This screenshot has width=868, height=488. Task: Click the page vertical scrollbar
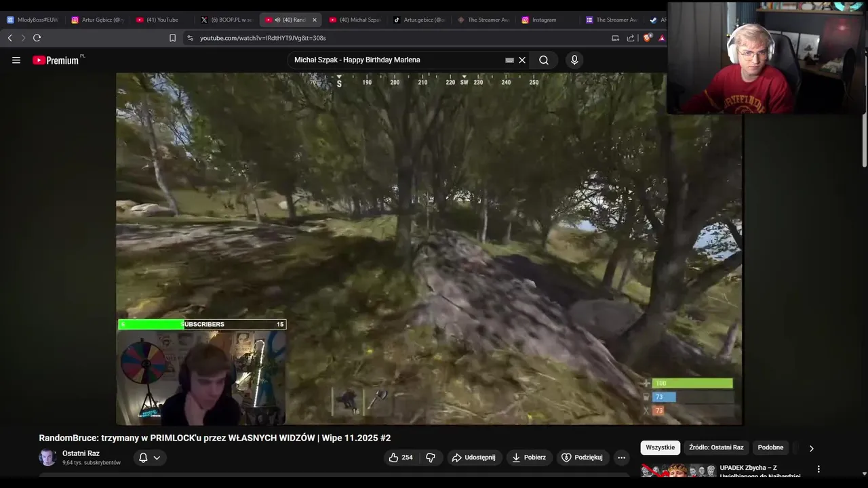tap(864, 139)
